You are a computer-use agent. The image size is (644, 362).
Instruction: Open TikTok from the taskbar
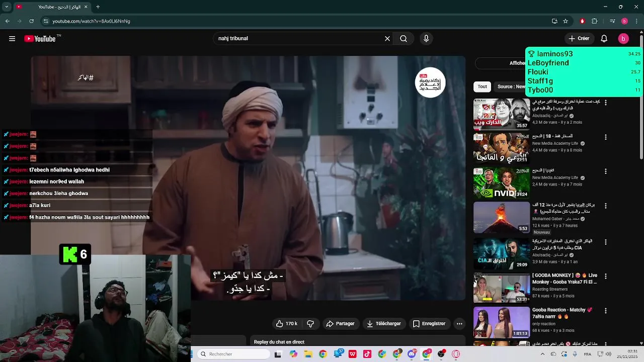click(x=367, y=354)
